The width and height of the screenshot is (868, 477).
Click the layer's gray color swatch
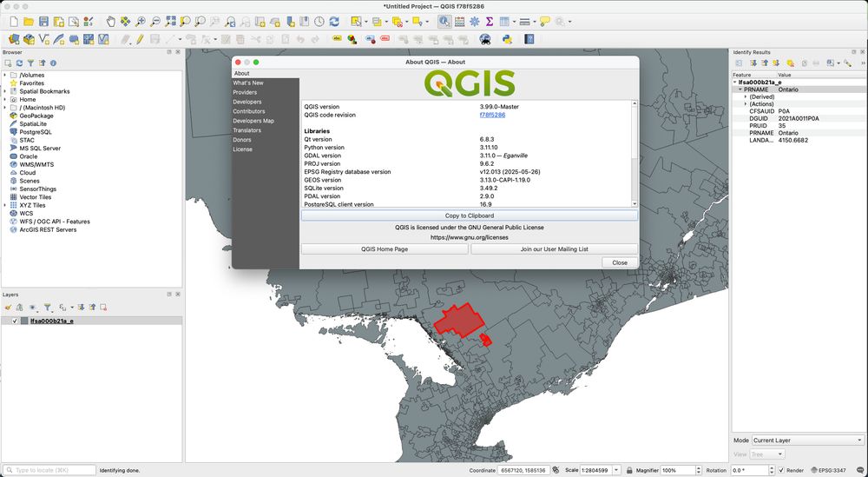point(24,321)
